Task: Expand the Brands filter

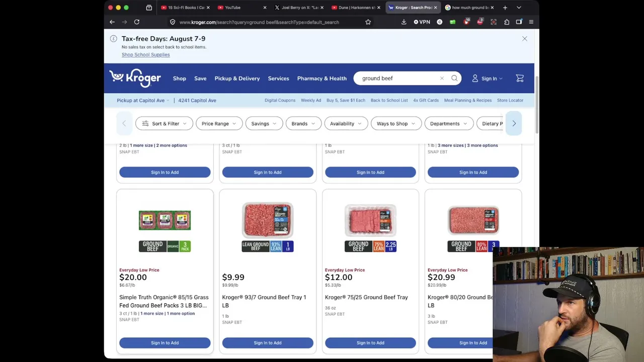Action: point(303,124)
